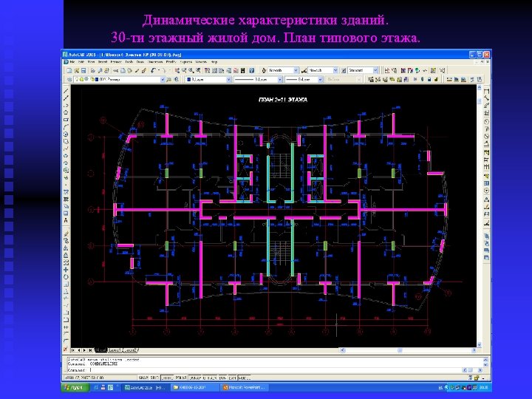This screenshot has height=399, width=532.
Task: Switch to the Layout2 tab
Action: [130, 350]
